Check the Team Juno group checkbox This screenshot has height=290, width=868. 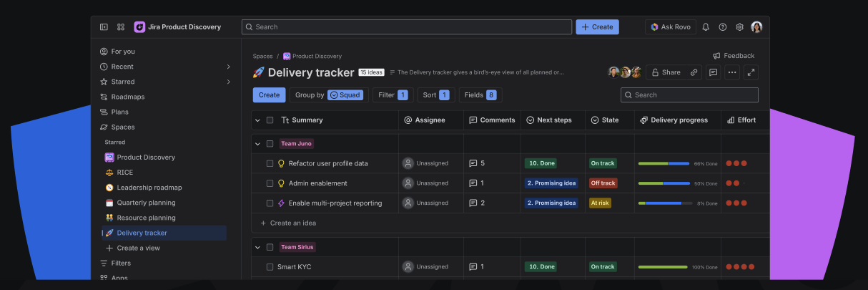point(270,143)
